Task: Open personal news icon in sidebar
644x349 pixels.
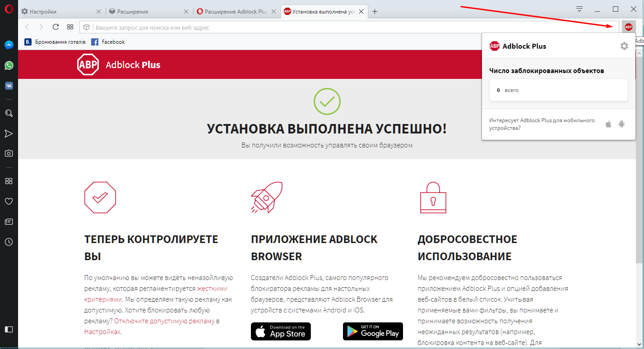Action: (x=9, y=221)
